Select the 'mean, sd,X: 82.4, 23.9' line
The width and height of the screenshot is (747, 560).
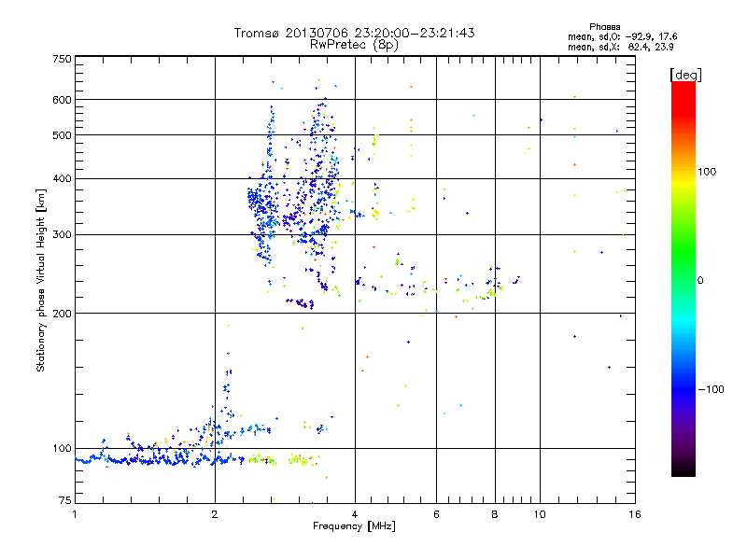point(620,47)
